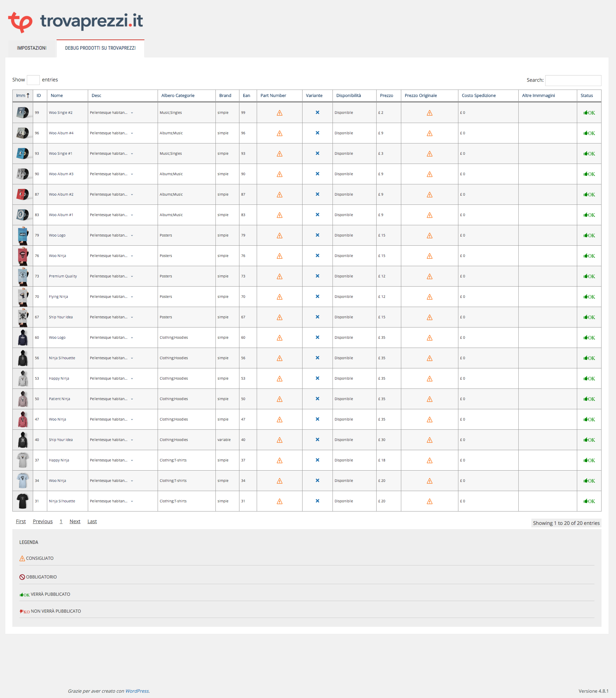Click the OK status icon for Woo Album #1
Screen dimensions: 616x698
[x=589, y=215]
